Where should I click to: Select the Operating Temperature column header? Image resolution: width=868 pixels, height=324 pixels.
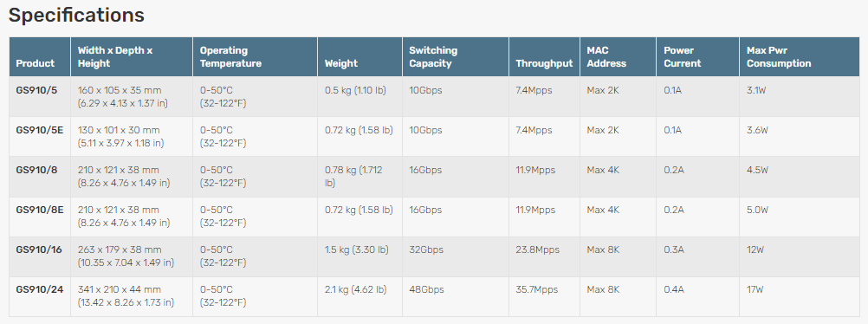click(230, 56)
